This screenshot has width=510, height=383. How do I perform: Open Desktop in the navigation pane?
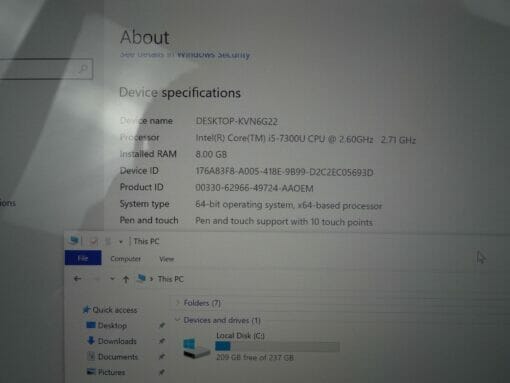pos(112,325)
